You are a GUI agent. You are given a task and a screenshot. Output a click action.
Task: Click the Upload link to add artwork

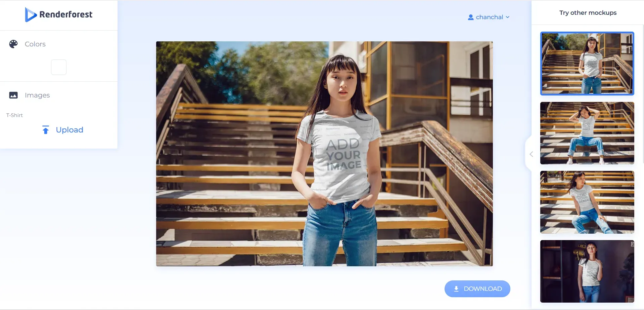click(70, 130)
